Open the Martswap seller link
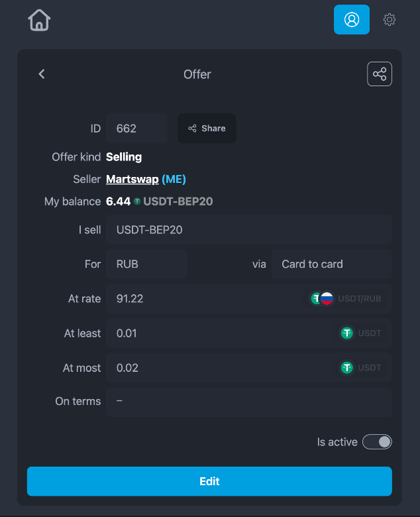 pyautogui.click(x=132, y=179)
